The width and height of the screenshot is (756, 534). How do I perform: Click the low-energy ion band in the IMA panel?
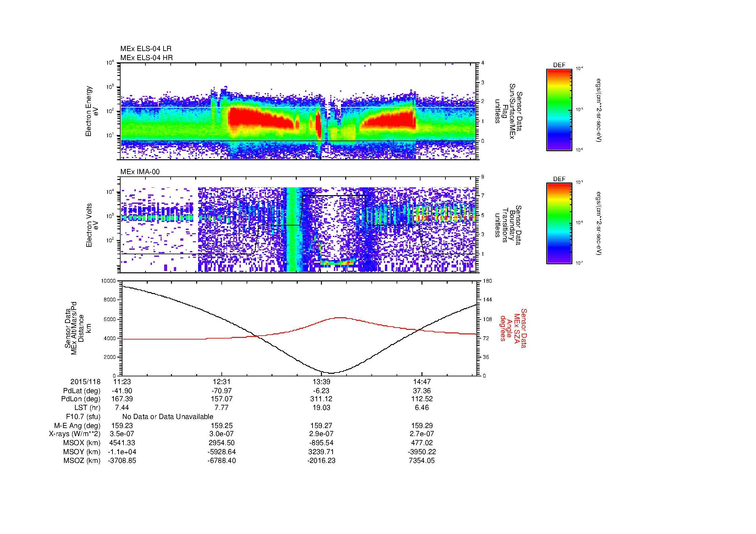337,263
